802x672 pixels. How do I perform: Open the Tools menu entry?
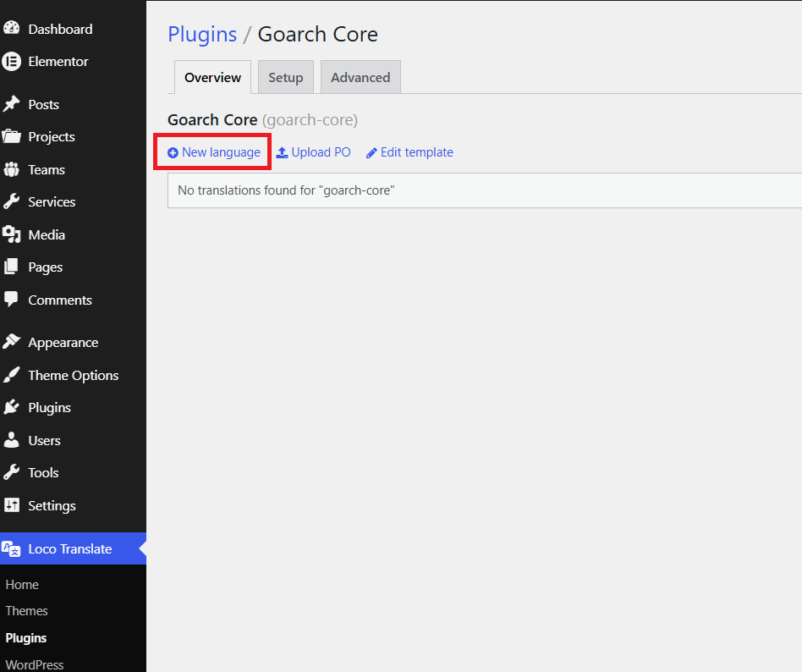73,472
